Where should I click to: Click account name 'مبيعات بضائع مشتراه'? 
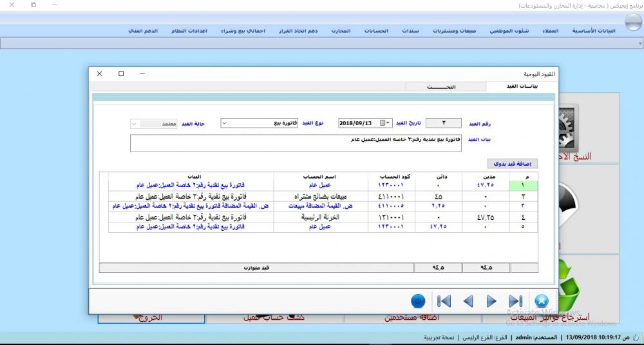pos(320,197)
